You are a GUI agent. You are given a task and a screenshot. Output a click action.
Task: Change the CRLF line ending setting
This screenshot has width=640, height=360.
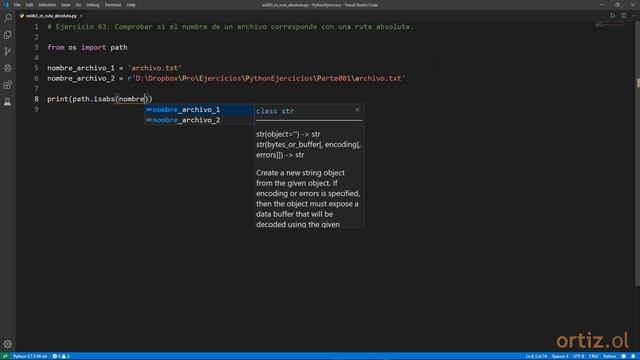pos(593,356)
